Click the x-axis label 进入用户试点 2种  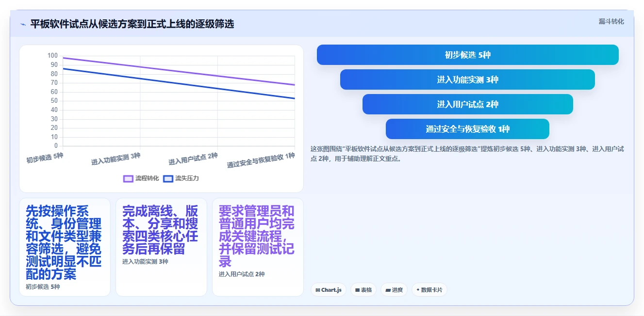pyautogui.click(x=193, y=159)
